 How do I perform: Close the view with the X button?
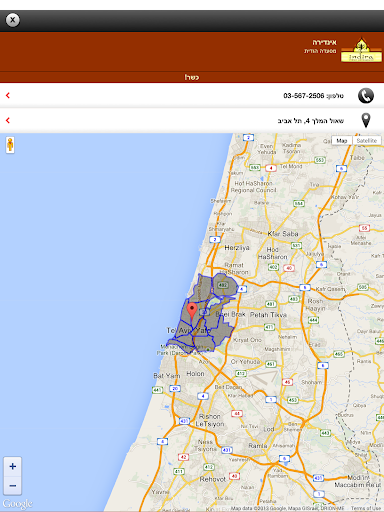13,20
